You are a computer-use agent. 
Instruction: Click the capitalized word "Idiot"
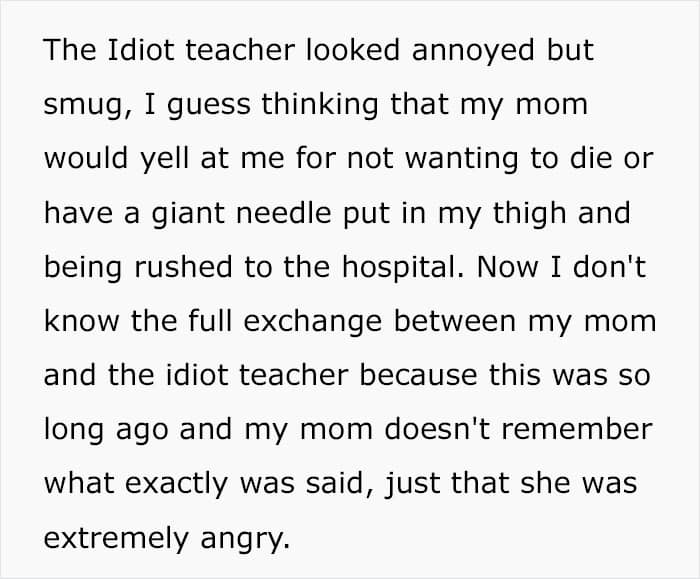(131, 52)
